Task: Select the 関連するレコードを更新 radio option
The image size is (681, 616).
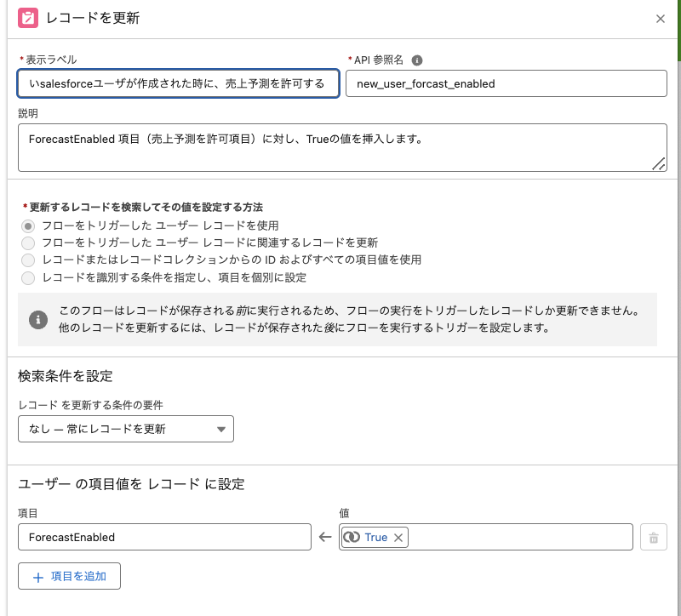Action: tap(29, 243)
